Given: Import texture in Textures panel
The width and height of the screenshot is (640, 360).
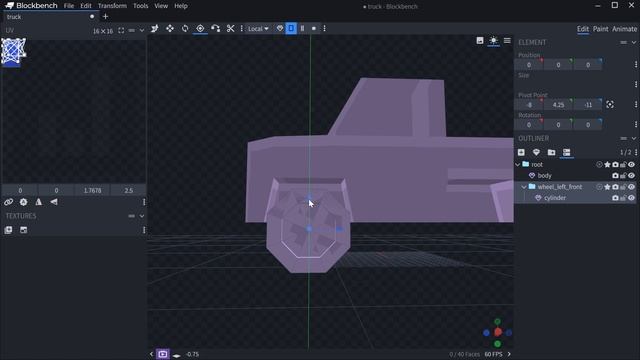Looking at the screenshot, I should (9, 230).
